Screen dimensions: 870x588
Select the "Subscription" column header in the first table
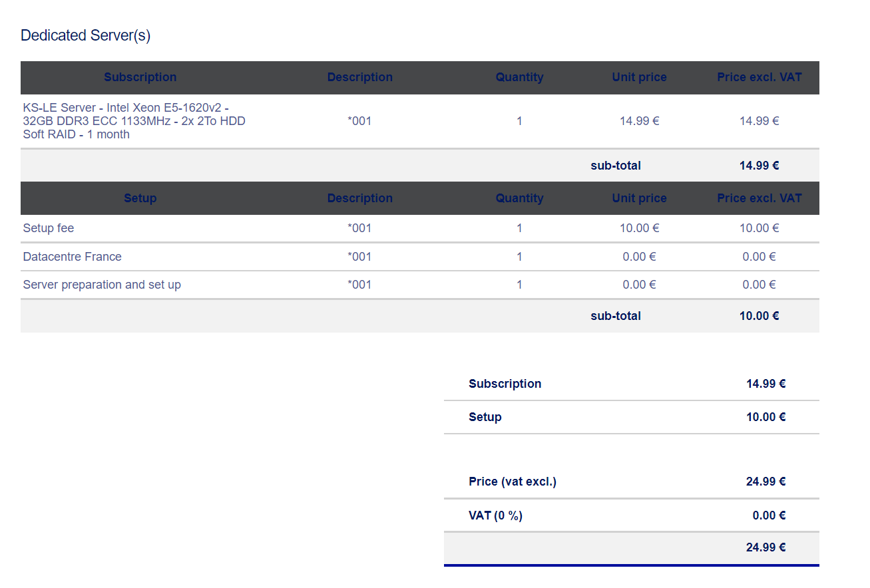[140, 77]
